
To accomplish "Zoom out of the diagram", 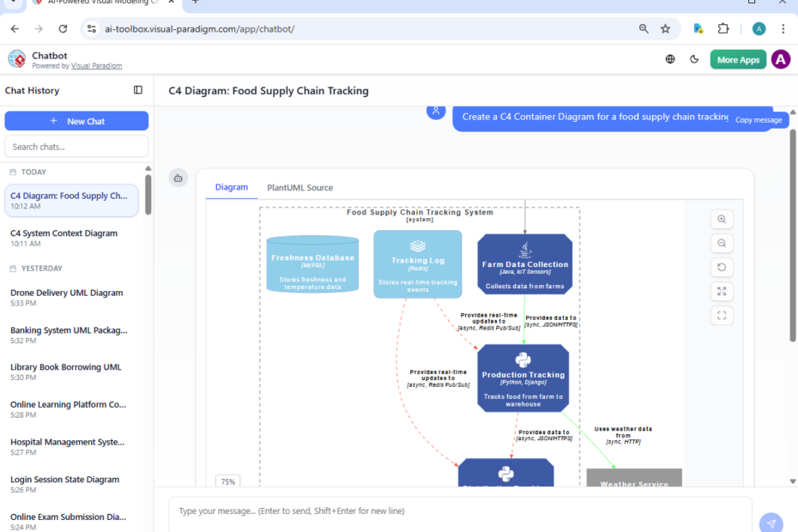I will pyautogui.click(x=722, y=244).
